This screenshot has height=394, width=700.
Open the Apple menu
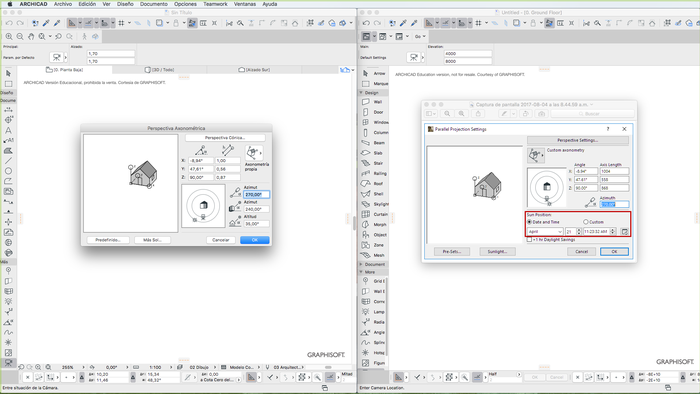(x=10, y=4)
